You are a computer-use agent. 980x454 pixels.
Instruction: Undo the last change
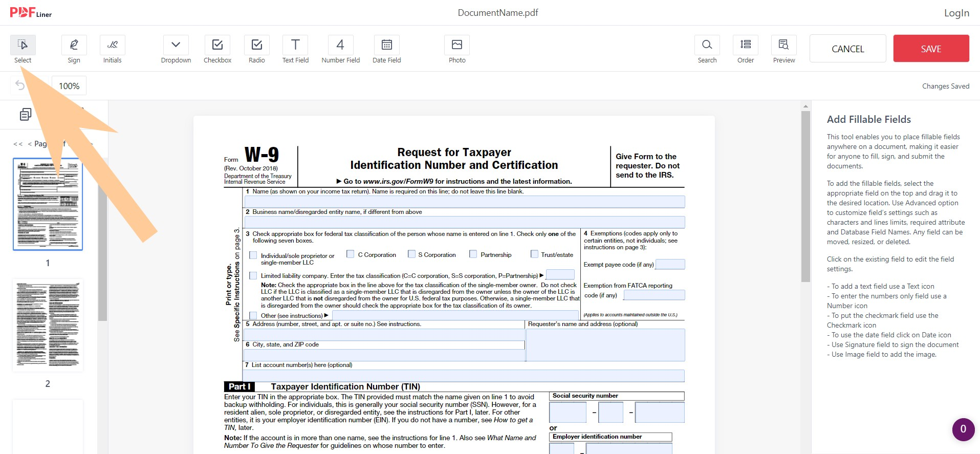coord(20,85)
